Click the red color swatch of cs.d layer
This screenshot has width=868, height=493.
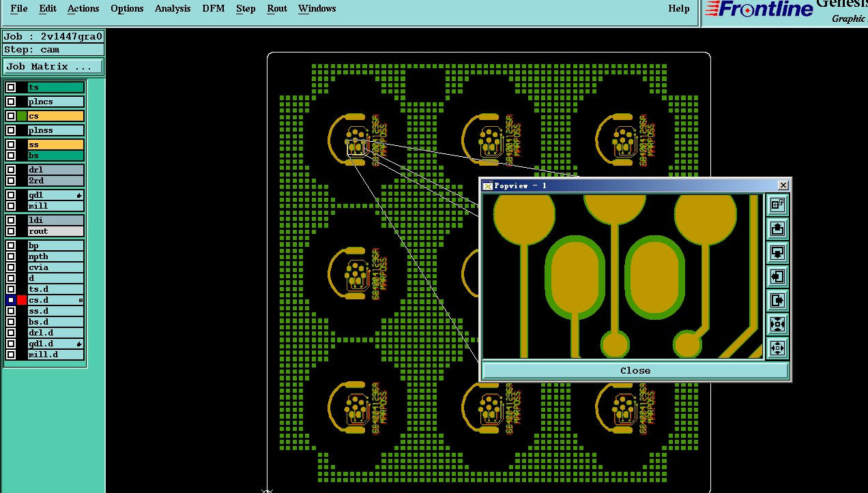click(22, 300)
